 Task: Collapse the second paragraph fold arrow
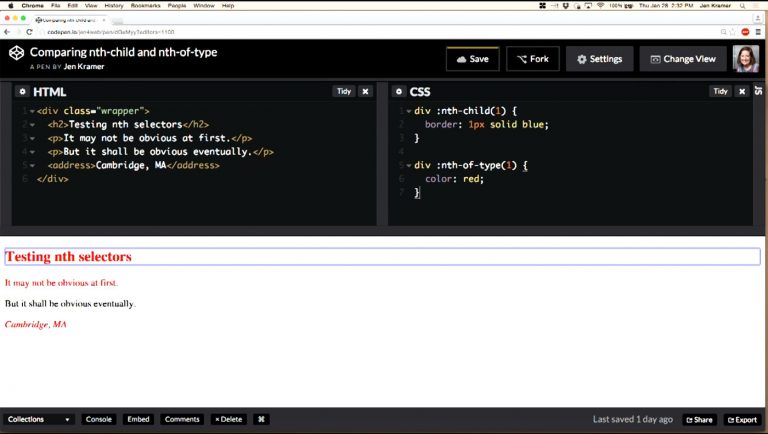point(32,152)
